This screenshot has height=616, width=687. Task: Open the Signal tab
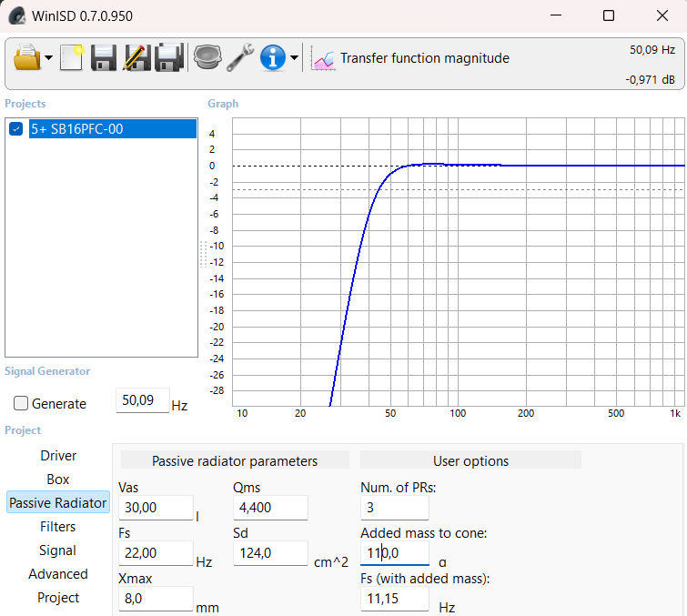point(58,550)
